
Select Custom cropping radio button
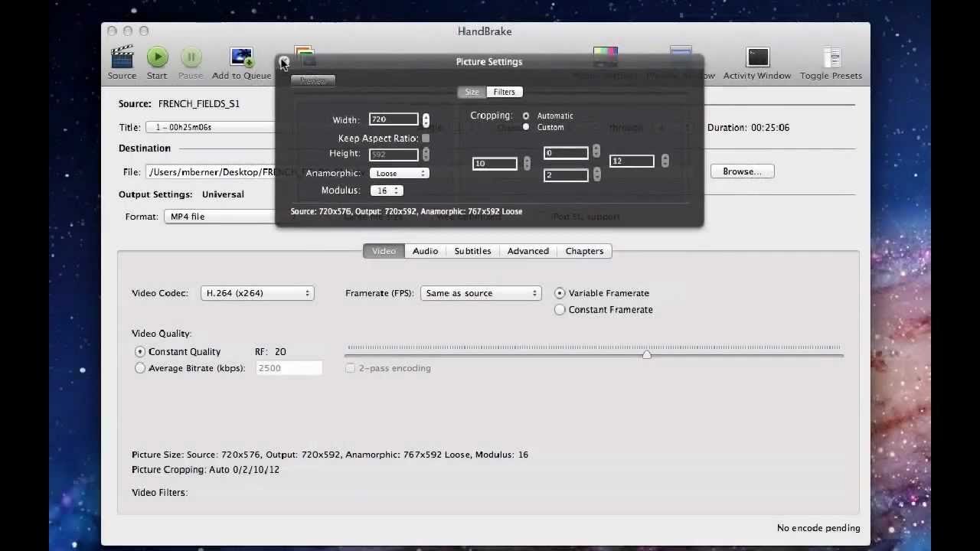[x=526, y=127]
